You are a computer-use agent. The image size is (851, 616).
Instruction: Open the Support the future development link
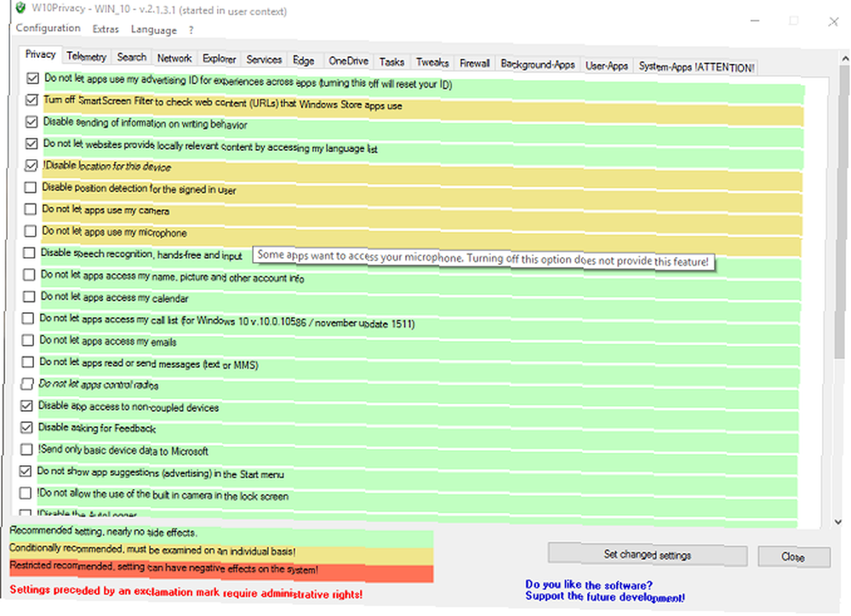604,596
